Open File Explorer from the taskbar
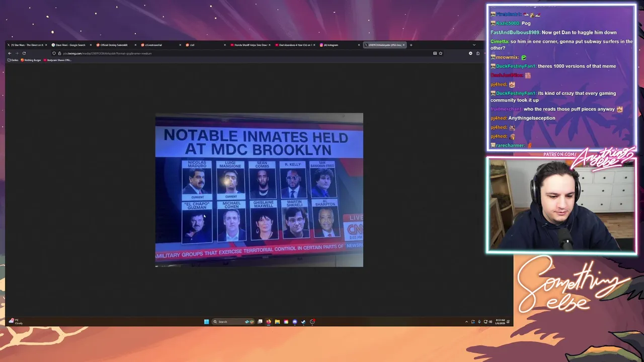644x362 pixels. (x=277, y=322)
